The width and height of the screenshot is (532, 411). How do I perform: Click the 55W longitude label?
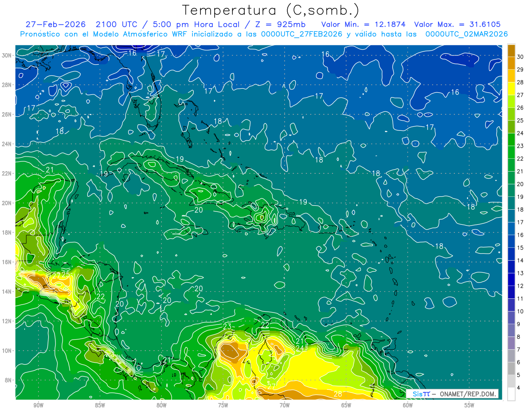469,406
